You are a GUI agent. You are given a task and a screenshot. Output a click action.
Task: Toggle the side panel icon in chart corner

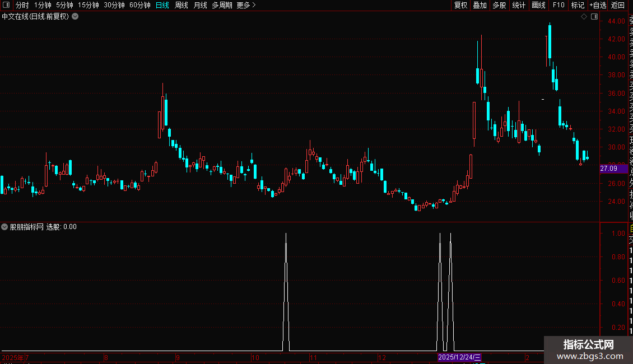point(594,17)
